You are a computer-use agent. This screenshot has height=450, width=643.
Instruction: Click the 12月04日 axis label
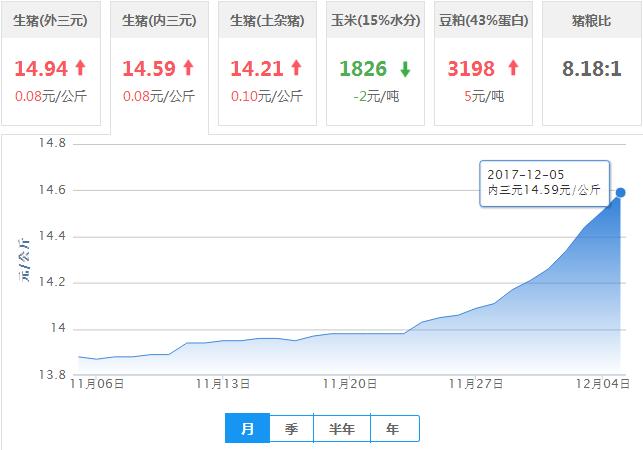[x=602, y=384]
